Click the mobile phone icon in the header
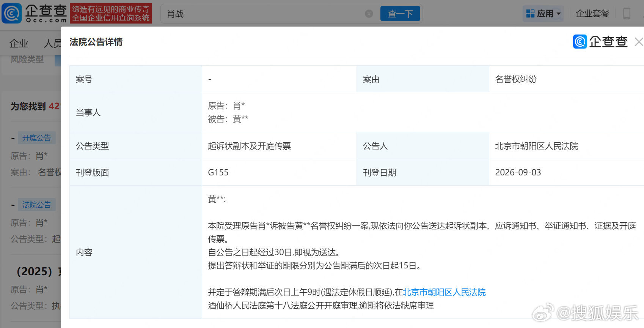 point(627,14)
